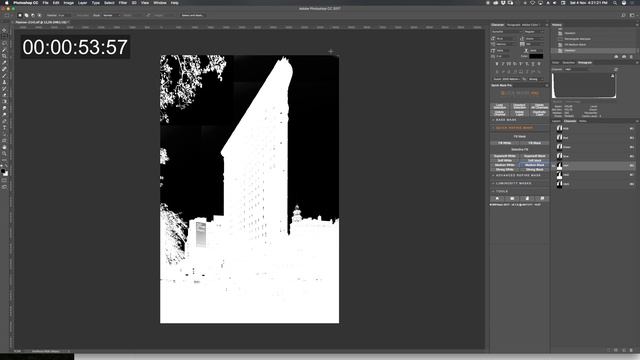Click Intersect with Selection mode icon
Screen dimensions: 640x360
pyautogui.click(x=40, y=15)
